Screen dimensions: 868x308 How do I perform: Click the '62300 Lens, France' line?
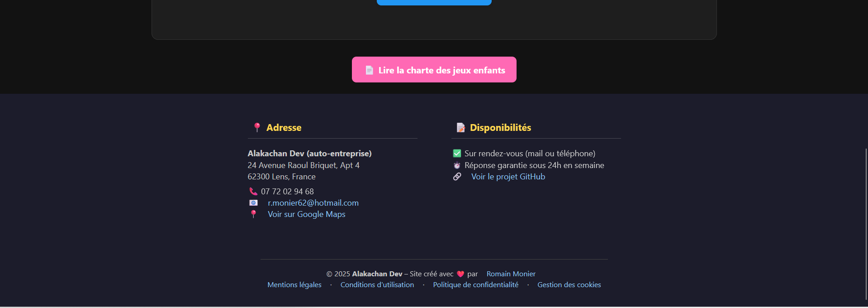click(x=281, y=177)
